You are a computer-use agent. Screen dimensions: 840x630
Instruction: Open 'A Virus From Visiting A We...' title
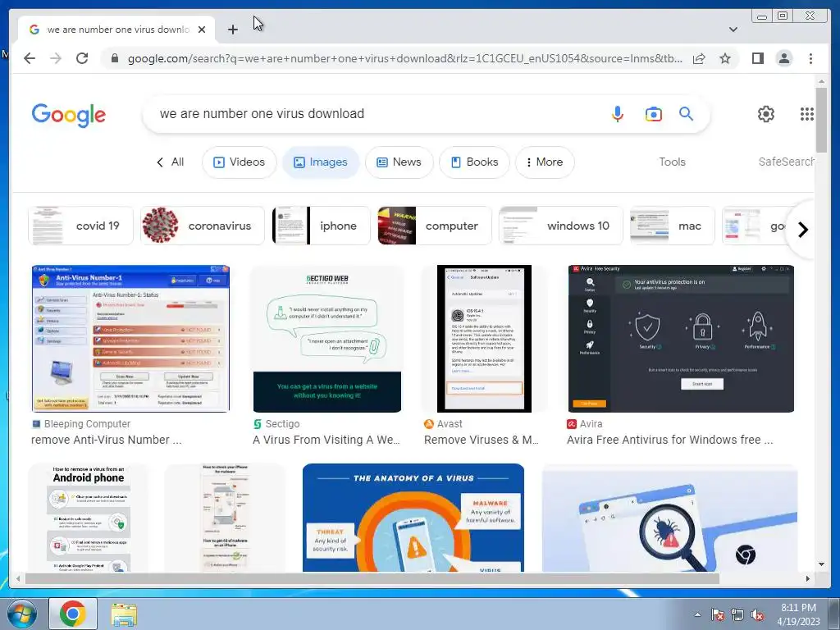[326, 440]
